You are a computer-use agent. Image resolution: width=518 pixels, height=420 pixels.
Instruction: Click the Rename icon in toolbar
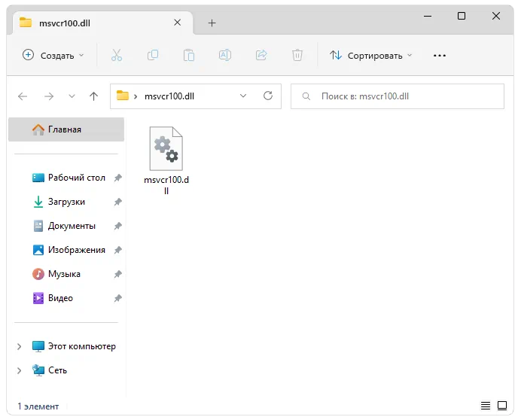click(225, 55)
